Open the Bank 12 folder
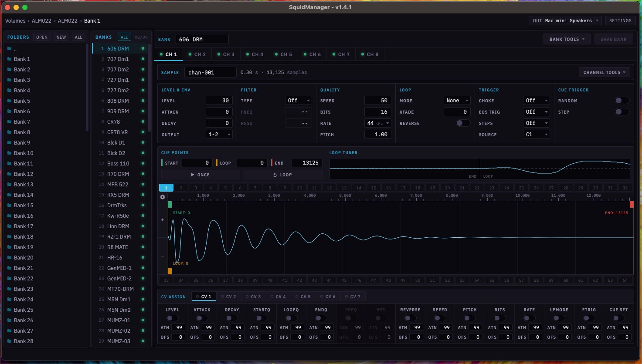Image resolution: width=642 pixels, height=364 pixels. click(x=24, y=174)
